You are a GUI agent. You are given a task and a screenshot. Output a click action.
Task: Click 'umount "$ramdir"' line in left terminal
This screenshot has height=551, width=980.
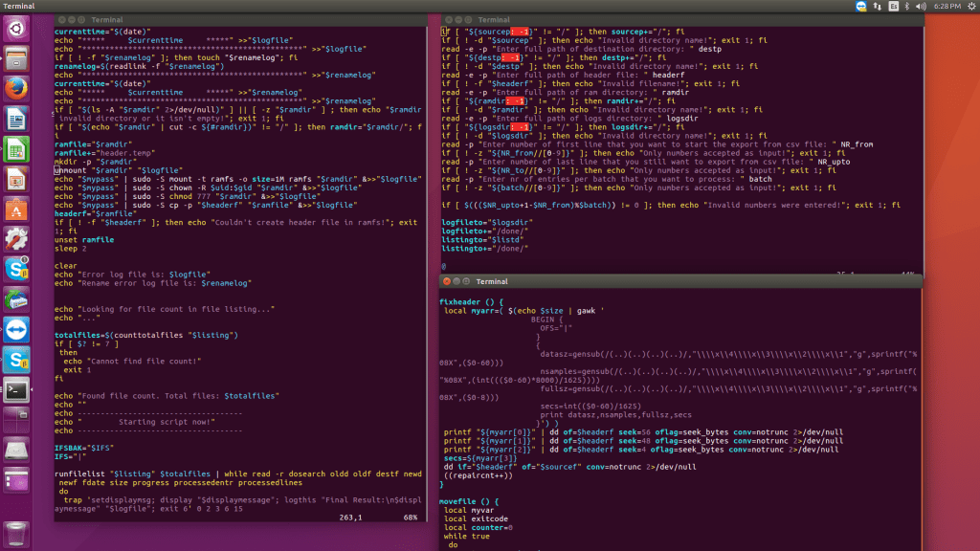[119, 170]
